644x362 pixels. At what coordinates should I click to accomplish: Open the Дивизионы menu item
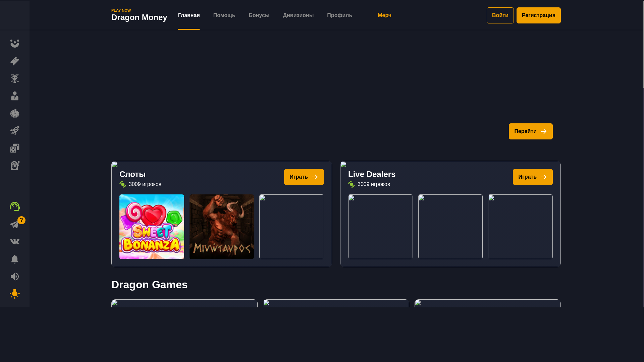tap(298, 15)
